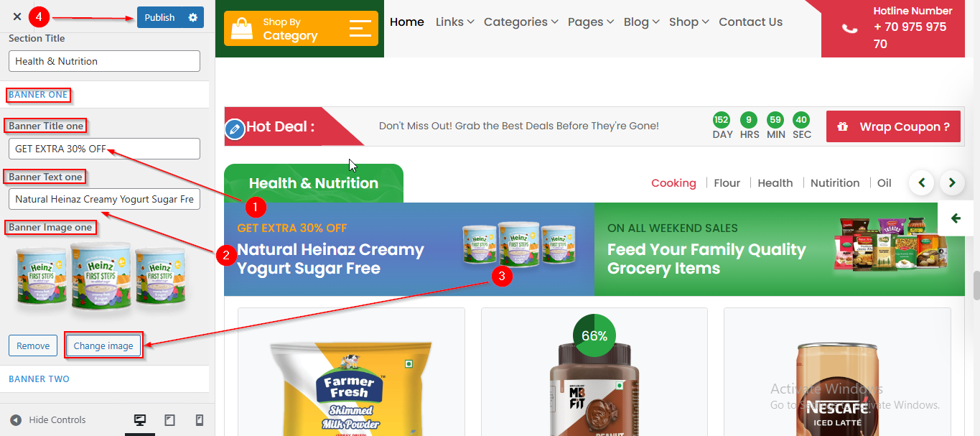Open the Shop dropdown menu
Viewport: 980px width, 436px height.
click(x=689, y=22)
